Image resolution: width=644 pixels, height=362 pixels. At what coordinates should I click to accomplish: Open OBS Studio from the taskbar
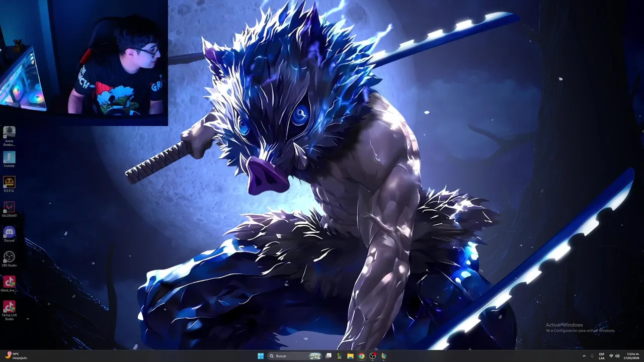coord(372,356)
